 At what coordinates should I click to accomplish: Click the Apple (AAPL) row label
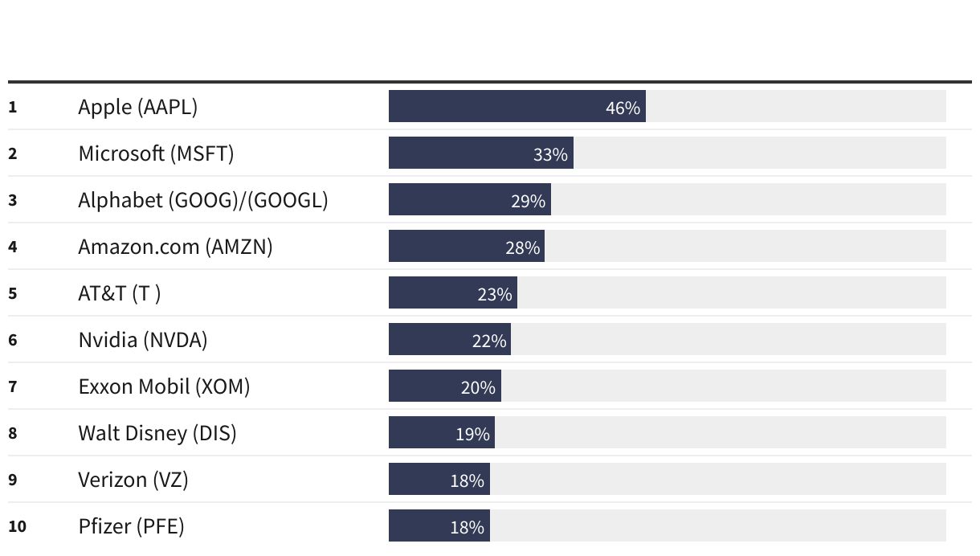tap(137, 107)
